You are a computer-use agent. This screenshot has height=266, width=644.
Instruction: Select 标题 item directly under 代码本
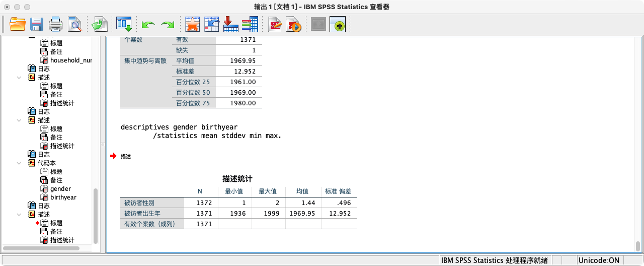(56, 172)
